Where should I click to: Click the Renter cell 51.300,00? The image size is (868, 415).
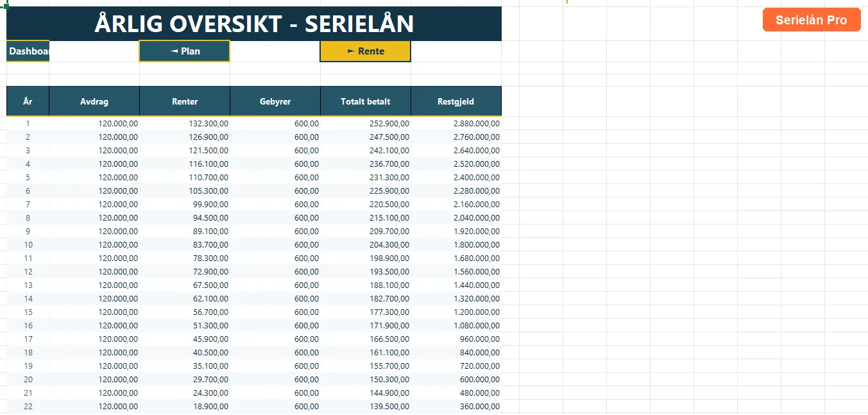(185, 325)
